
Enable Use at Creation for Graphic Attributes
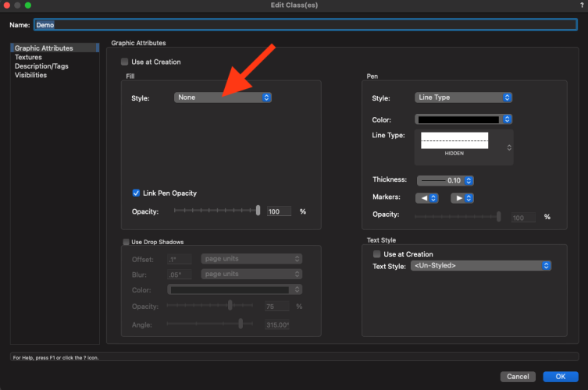[124, 62]
